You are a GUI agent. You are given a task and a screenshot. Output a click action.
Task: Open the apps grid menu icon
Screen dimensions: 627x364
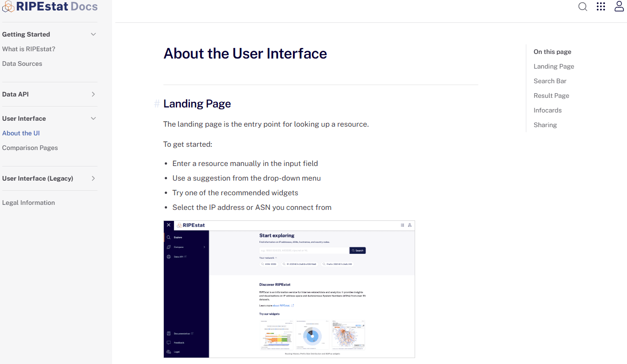coord(601,6)
